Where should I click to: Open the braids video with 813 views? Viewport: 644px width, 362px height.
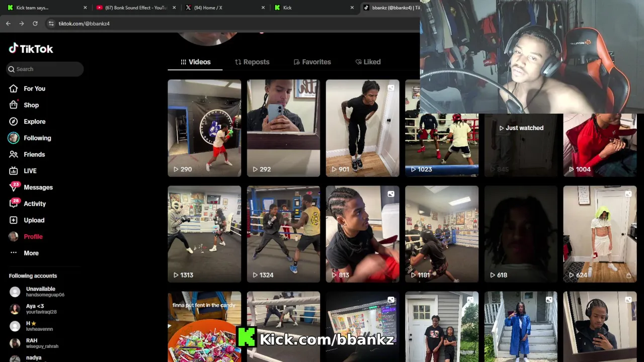pos(362,234)
